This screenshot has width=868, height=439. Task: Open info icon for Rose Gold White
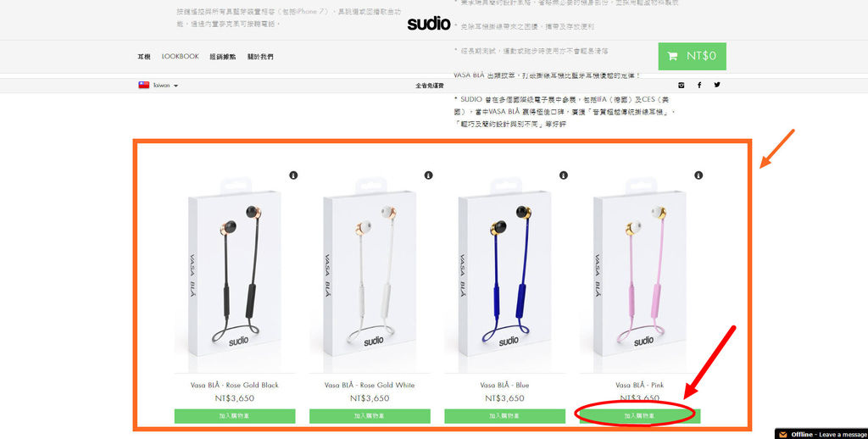[428, 175]
